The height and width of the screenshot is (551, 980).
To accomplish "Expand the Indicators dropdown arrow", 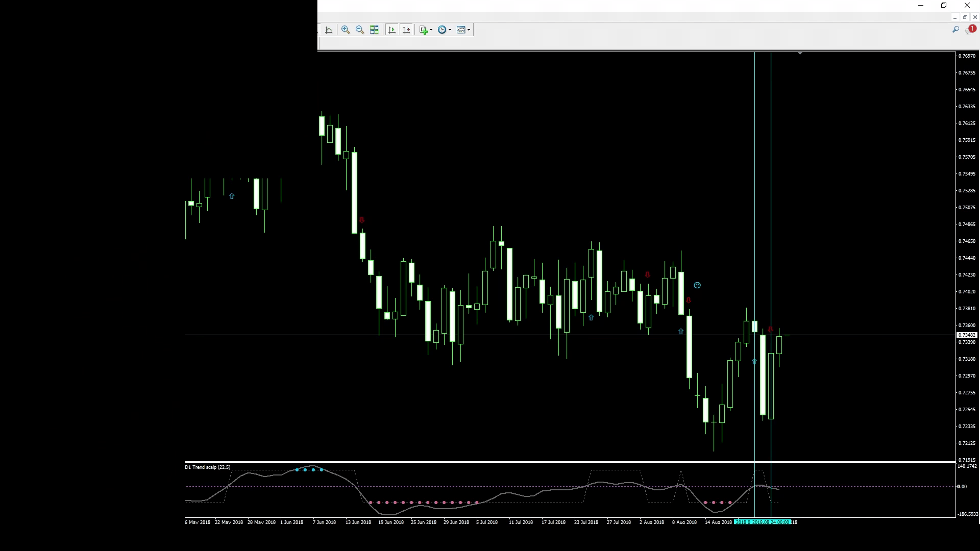I will [431, 30].
